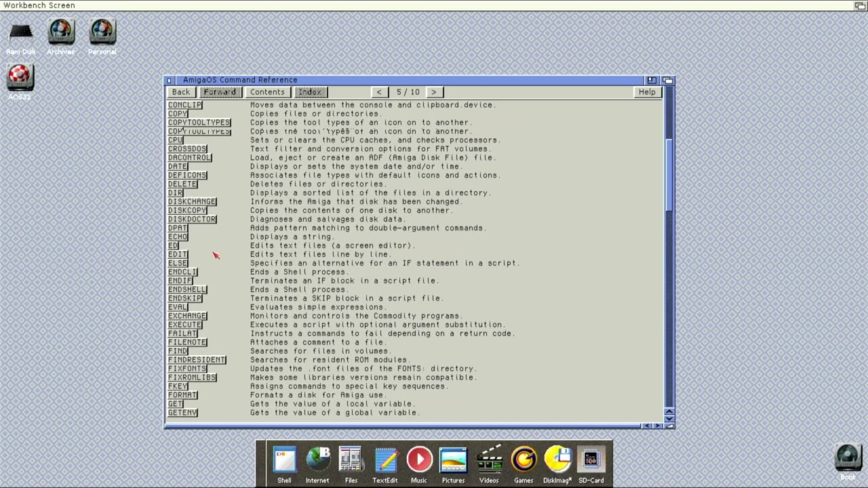Screen dimensions: 868x488
Task: Open the FAILAT command link
Action: pyautogui.click(x=182, y=334)
